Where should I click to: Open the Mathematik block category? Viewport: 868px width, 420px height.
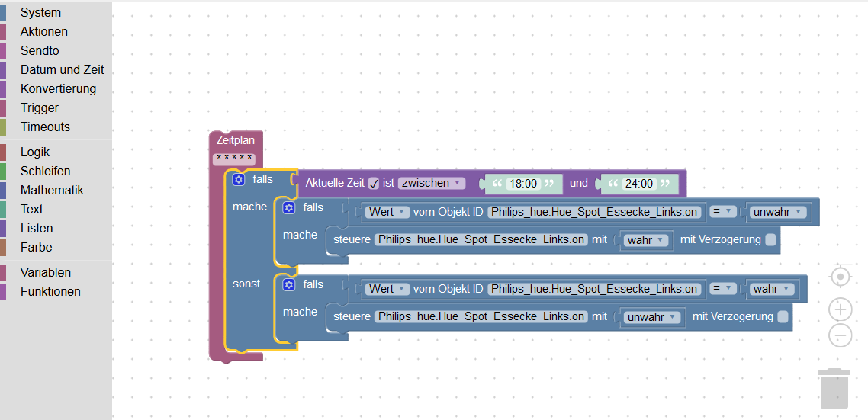[x=56, y=190]
